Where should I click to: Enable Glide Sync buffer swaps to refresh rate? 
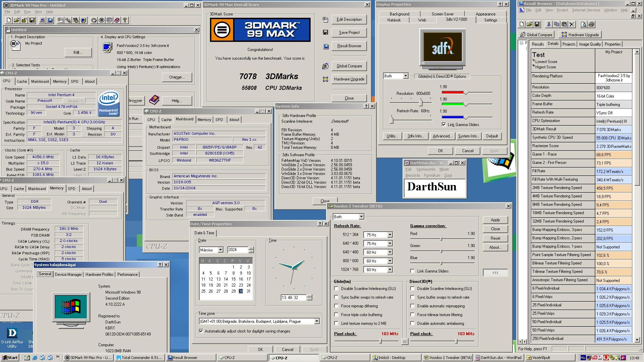[x=336, y=297]
